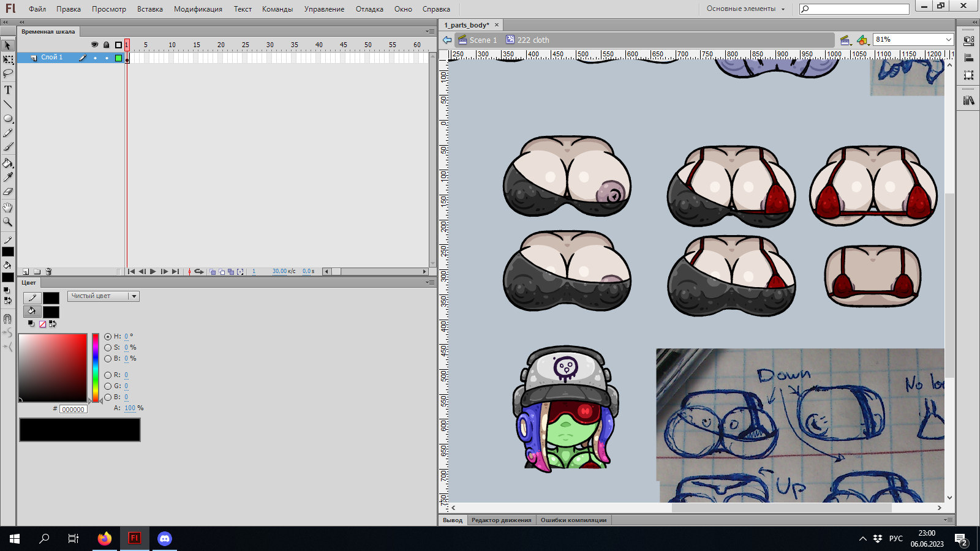Viewport: 980px width, 551px height.
Task: Navigate to Scene 1 breadcrumb
Action: 478,40
